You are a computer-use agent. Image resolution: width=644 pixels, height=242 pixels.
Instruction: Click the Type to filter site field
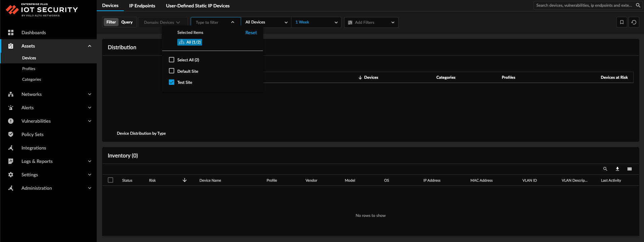(x=216, y=22)
